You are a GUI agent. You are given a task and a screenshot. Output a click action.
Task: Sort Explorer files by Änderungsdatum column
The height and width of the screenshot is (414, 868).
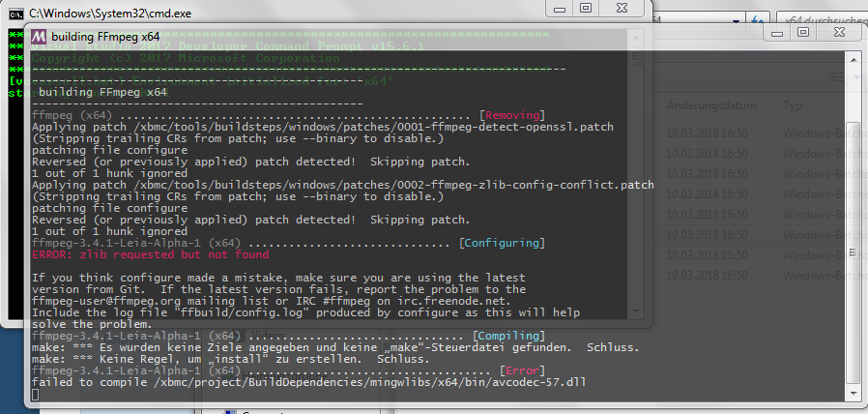(711, 105)
